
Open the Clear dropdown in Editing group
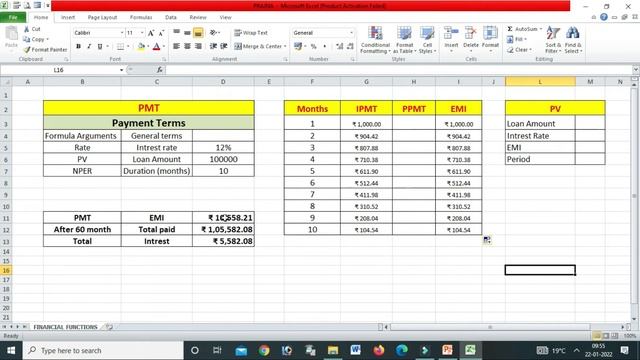tap(519, 50)
